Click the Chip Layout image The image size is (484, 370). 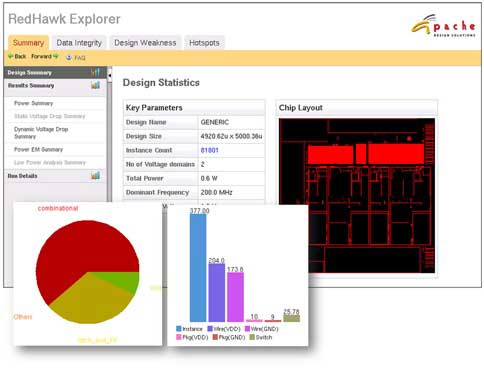[x=357, y=196]
